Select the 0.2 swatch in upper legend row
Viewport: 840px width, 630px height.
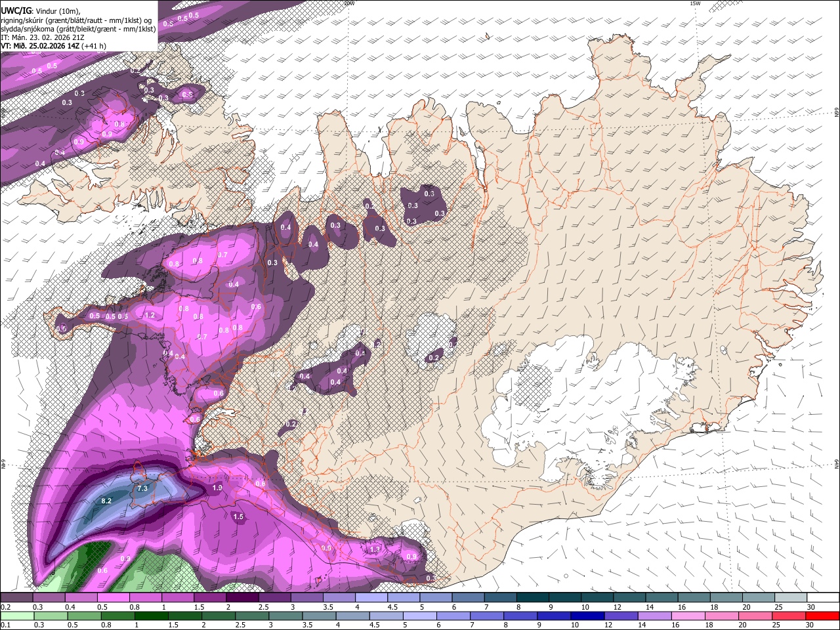pyautogui.click(x=16, y=598)
